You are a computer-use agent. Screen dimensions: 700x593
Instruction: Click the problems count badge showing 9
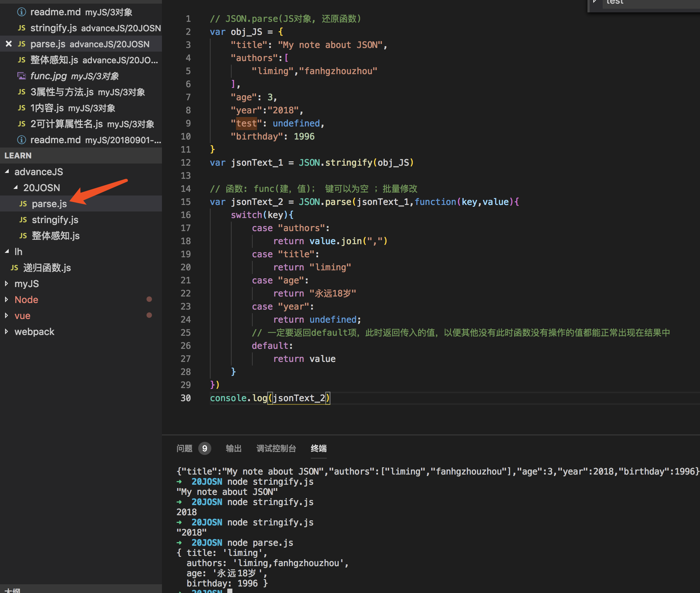coord(204,448)
